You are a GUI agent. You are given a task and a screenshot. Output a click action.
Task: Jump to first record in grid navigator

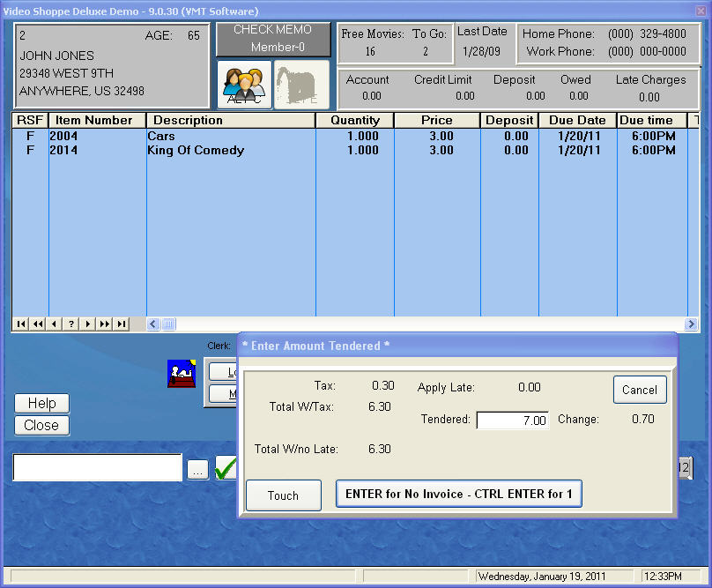[x=21, y=324]
